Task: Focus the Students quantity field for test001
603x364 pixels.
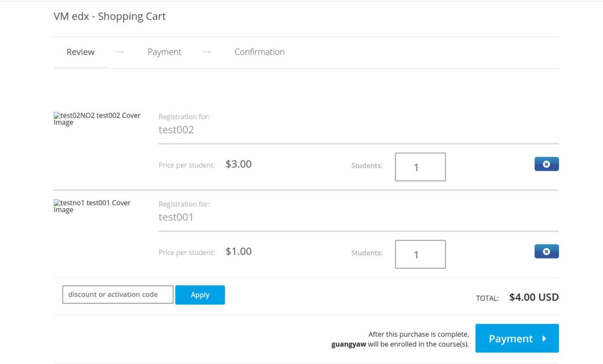Action: click(x=420, y=254)
